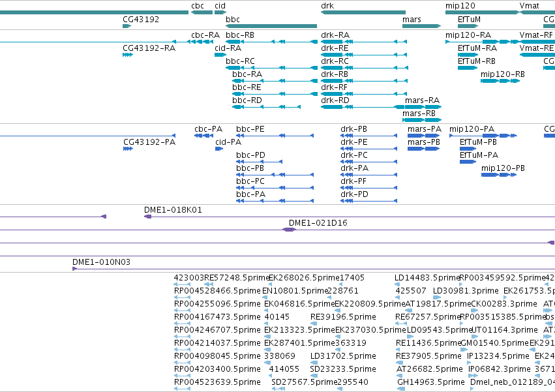Select transcript label mars-RA

coord(422,100)
